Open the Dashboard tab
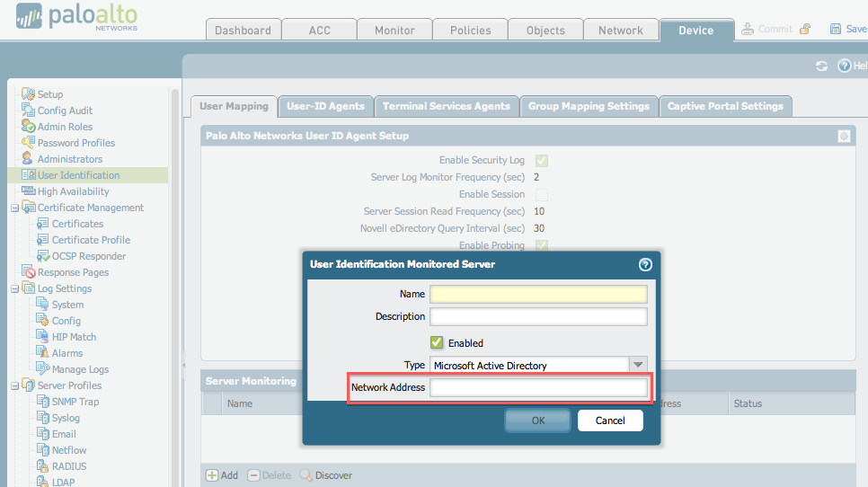This screenshot has height=487, width=868. (243, 30)
